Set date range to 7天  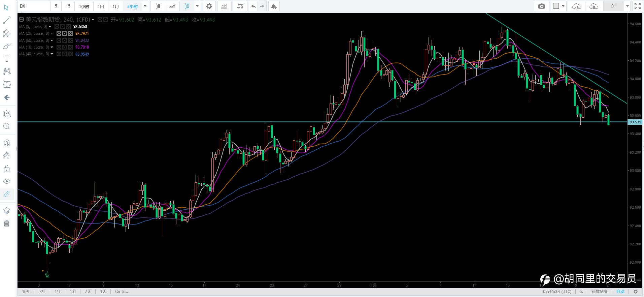[88, 292]
